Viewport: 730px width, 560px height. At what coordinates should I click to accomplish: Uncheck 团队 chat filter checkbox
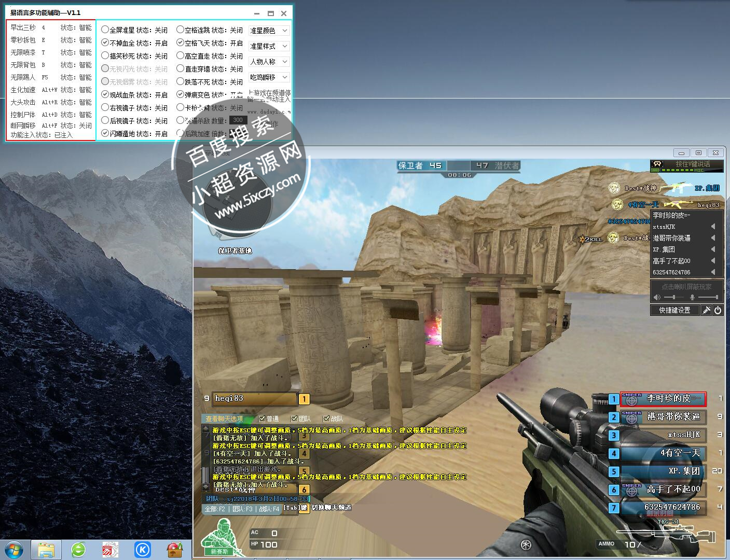(294, 418)
